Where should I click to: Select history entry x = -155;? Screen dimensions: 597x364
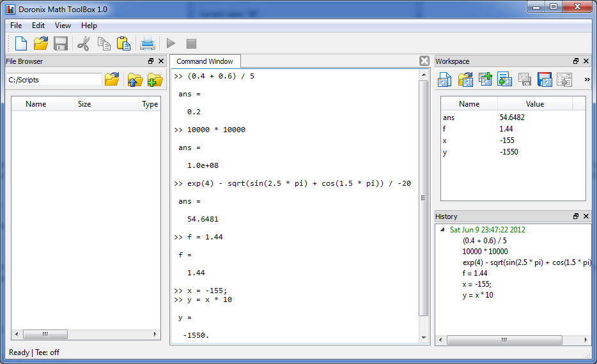[477, 284]
